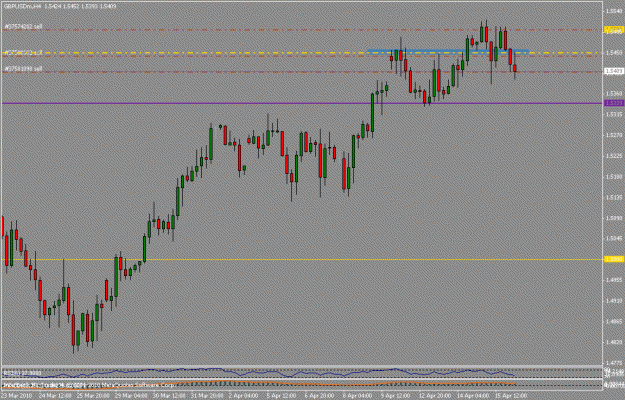Click the 1.5225 price scale label
The height and width of the screenshot is (400, 625).
tap(614, 156)
